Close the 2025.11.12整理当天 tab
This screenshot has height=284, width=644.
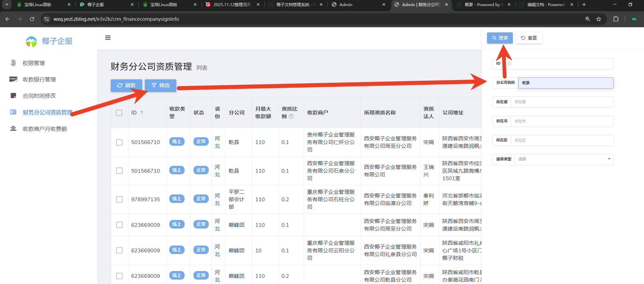(258, 4)
